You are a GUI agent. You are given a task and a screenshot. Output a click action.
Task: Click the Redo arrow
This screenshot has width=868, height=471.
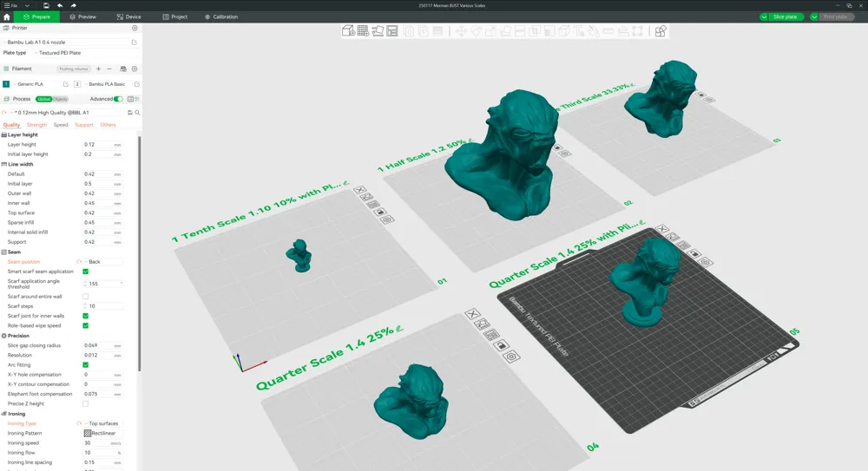pos(74,5)
